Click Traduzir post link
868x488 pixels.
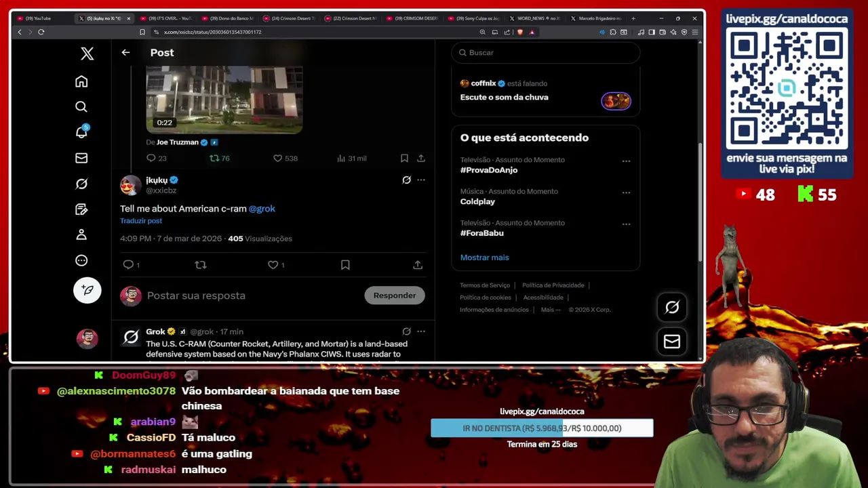pos(141,221)
